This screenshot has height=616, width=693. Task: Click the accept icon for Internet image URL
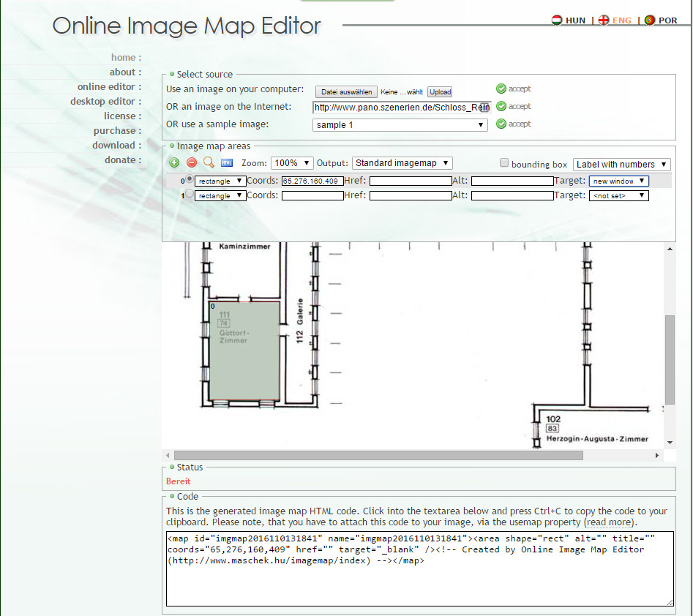[501, 106]
